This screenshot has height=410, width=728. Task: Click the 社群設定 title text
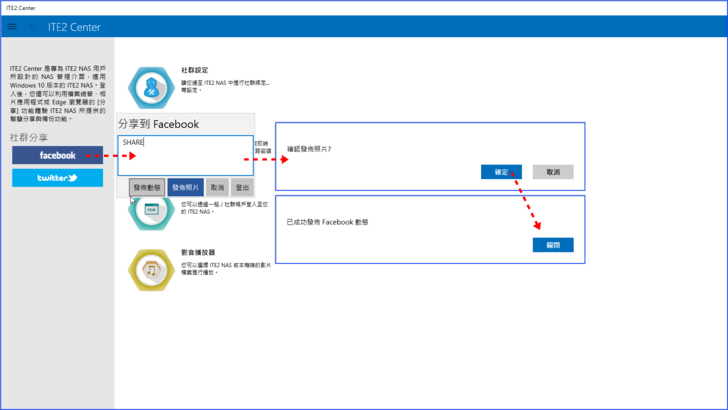pos(195,70)
